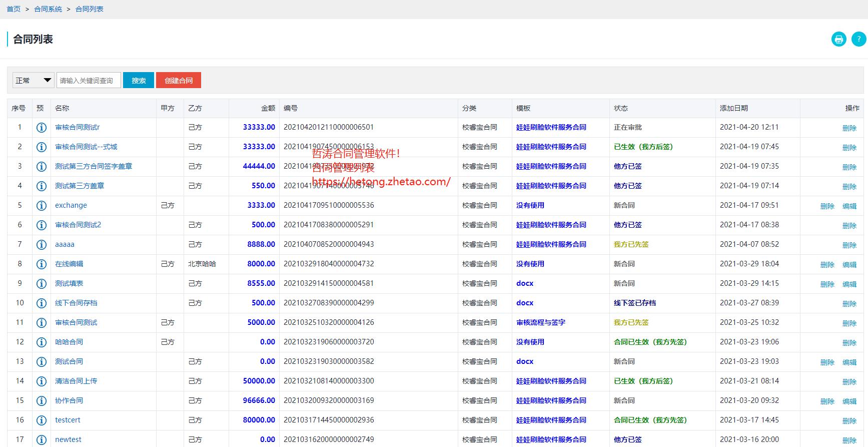Click 编辑 link for exchange contract

849,206
